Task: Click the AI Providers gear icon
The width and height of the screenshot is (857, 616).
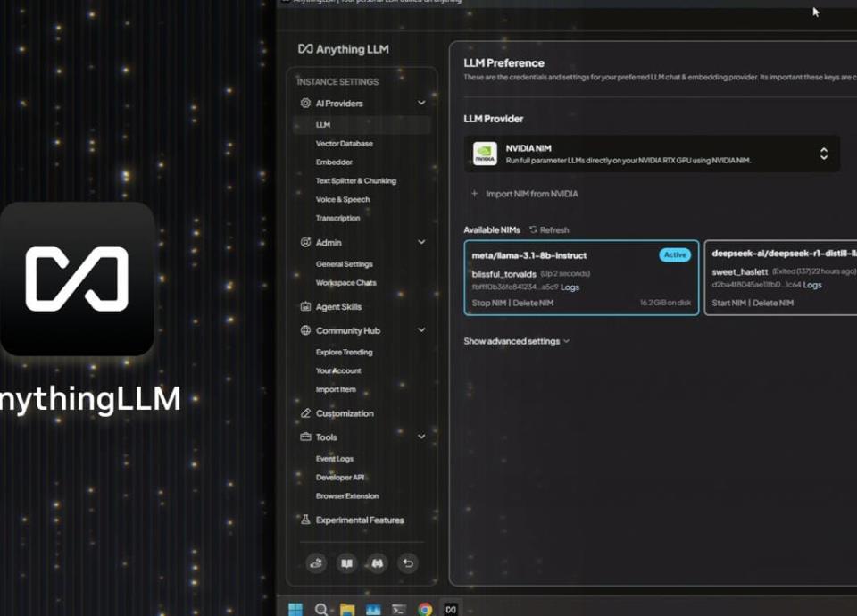Action: click(x=305, y=103)
